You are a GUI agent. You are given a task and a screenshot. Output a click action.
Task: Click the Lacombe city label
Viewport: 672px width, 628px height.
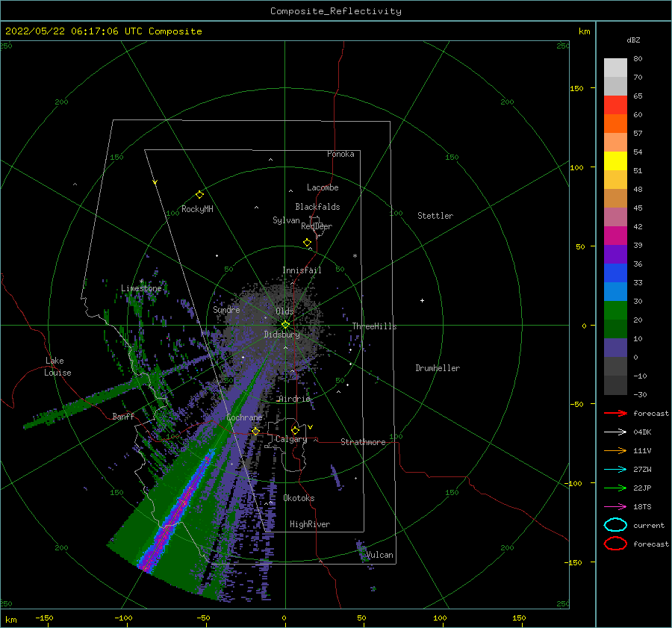pos(323,187)
